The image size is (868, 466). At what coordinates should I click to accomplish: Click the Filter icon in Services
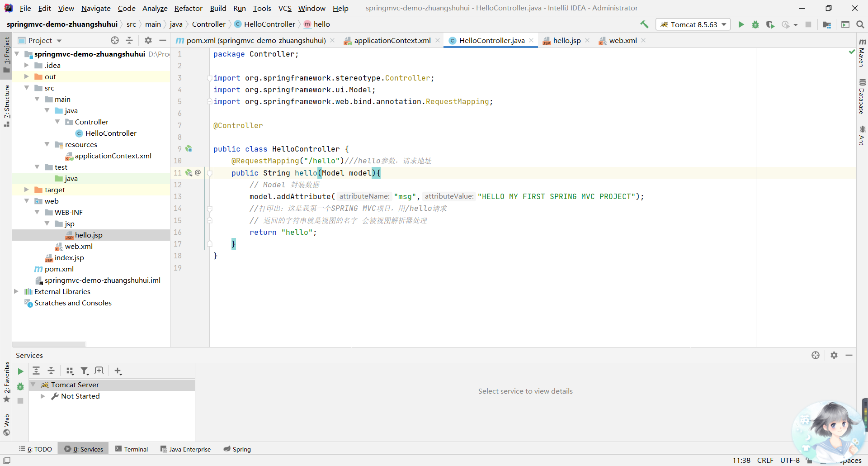[x=85, y=371]
